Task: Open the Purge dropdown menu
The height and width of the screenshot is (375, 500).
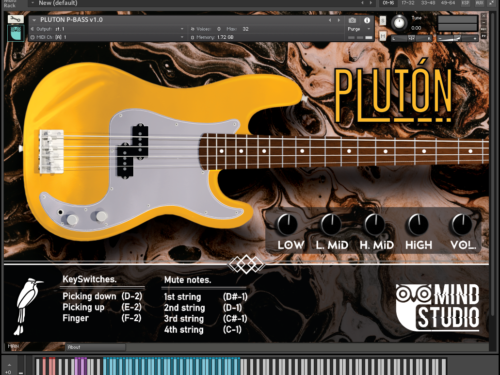Action: tap(359, 29)
